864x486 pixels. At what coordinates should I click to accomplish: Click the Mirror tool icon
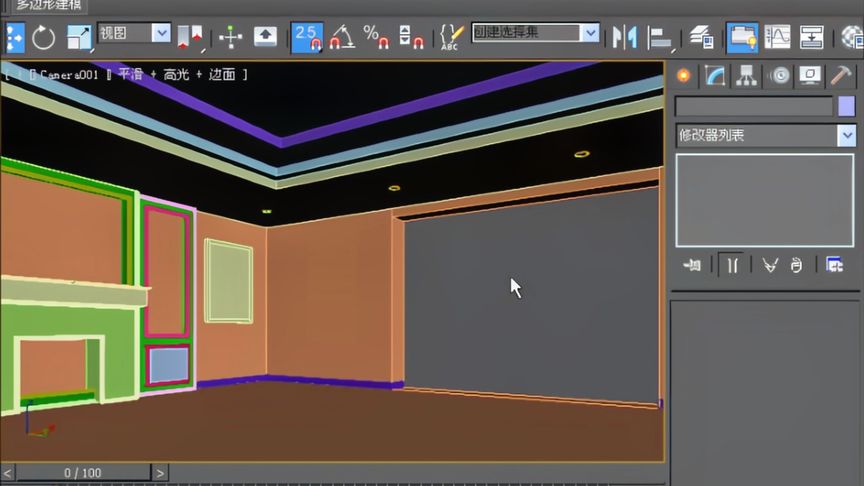[x=625, y=37]
